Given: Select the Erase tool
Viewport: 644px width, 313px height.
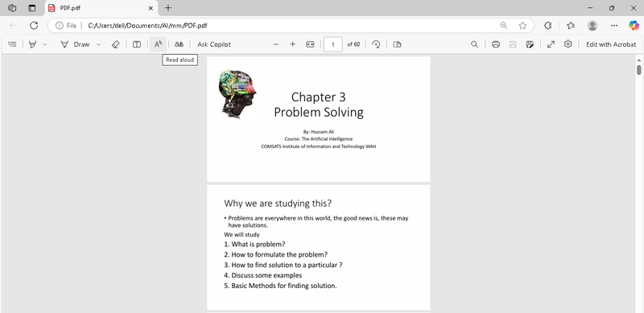Looking at the screenshot, I should point(115,44).
